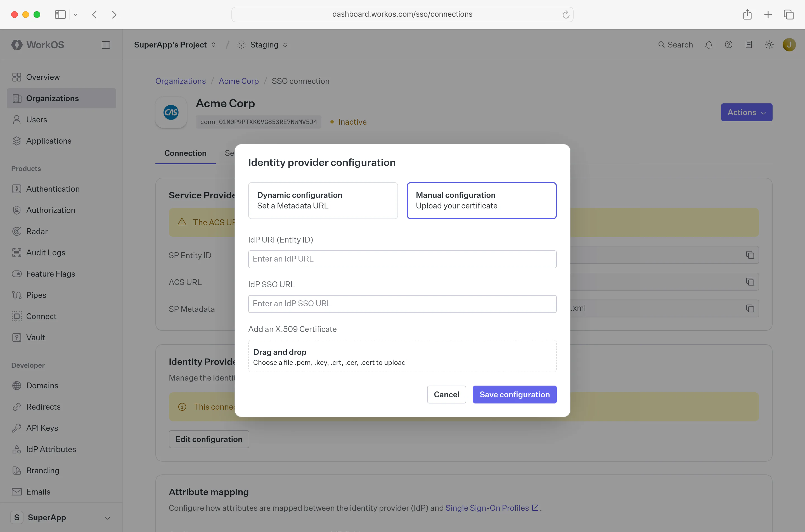Screen dimensions: 805x532
Task: Go forward in Safari
Action: tap(114, 15)
